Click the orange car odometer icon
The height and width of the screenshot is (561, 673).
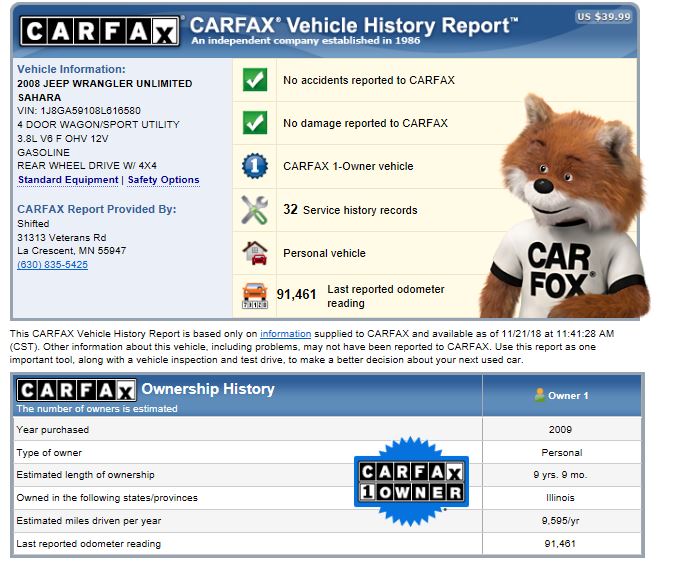coord(255,296)
